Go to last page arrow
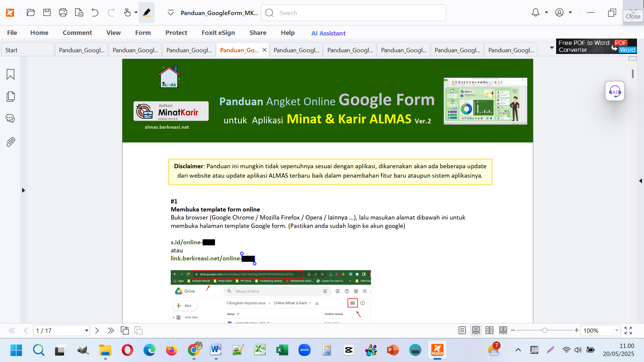The width and height of the screenshot is (644, 362). [111, 330]
